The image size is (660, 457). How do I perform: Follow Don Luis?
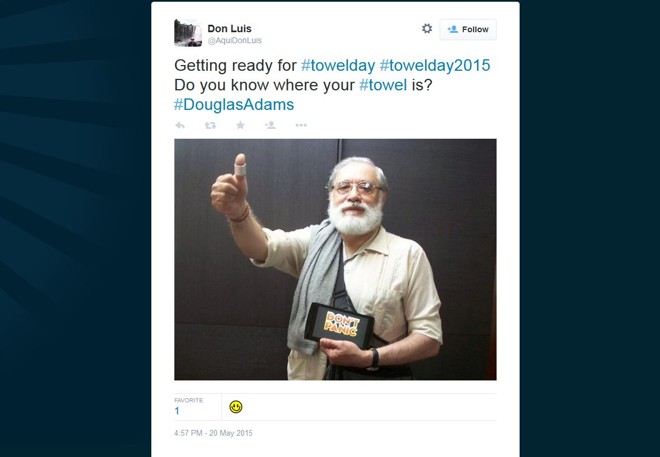[468, 29]
